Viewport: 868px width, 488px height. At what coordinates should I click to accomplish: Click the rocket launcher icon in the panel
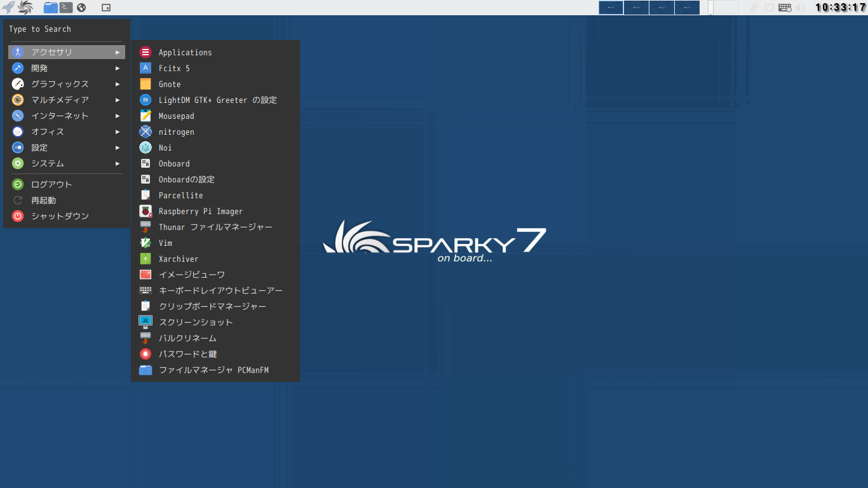tap(8, 8)
